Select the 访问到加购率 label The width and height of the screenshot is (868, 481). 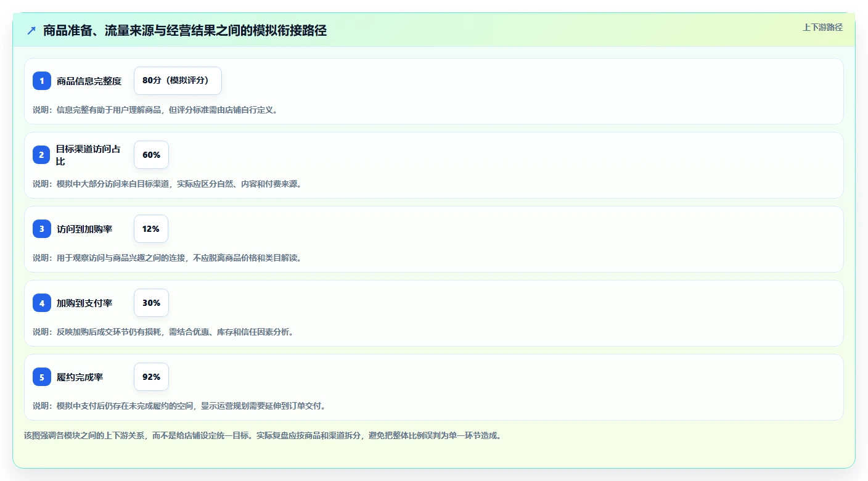point(84,229)
